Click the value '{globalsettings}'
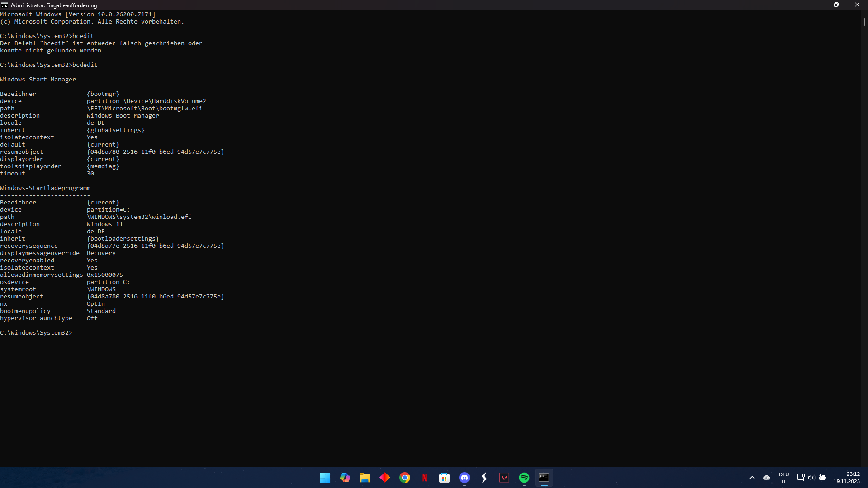The width and height of the screenshot is (868, 488). 116,130
